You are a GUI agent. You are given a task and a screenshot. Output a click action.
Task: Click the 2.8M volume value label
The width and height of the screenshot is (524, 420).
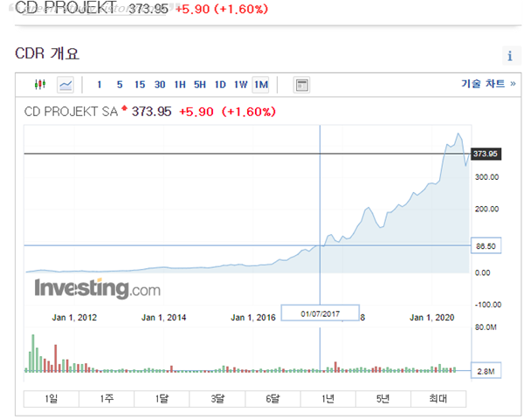pos(486,371)
